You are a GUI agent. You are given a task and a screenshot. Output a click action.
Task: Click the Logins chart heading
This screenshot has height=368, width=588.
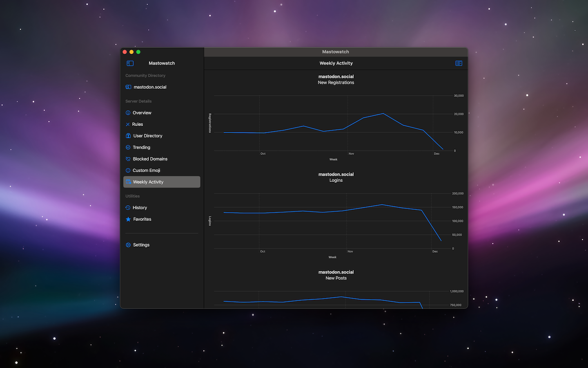[x=336, y=180]
